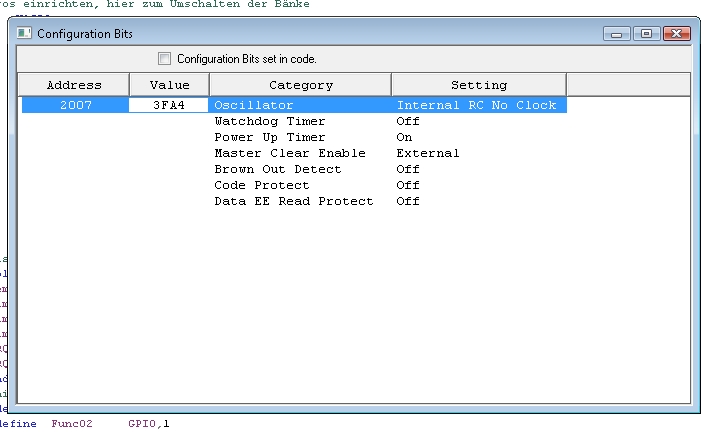Select the Brown Out Detect row
716x435 pixels.
click(x=277, y=169)
